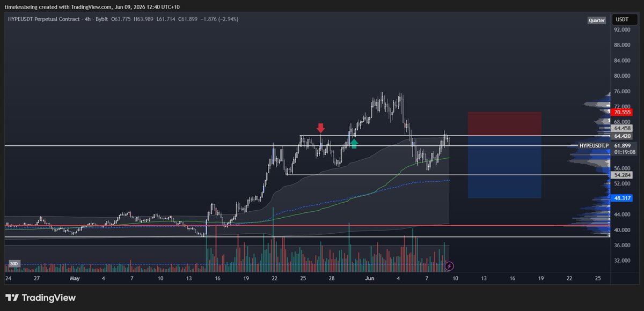Click the 'Bybit' exchange name in legend

[x=101, y=19]
